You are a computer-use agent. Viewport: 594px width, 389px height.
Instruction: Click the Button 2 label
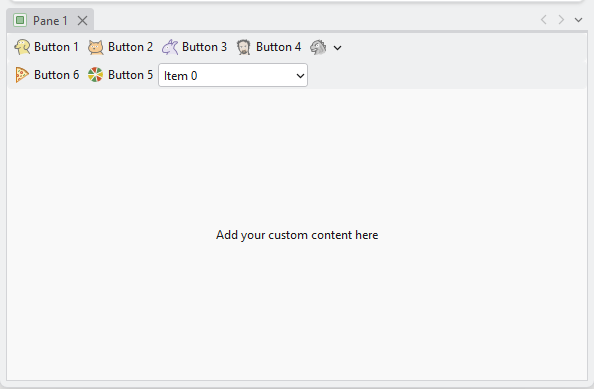(130, 47)
